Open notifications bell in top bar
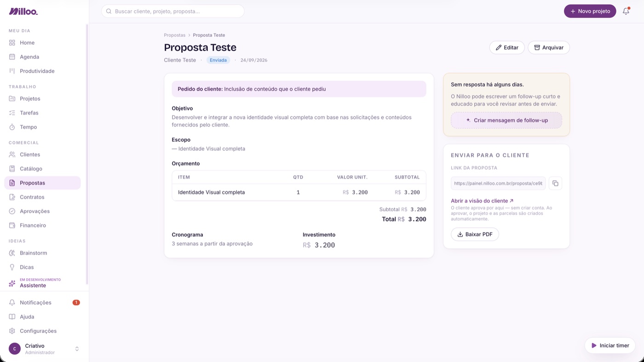The width and height of the screenshot is (644, 362). tap(626, 11)
